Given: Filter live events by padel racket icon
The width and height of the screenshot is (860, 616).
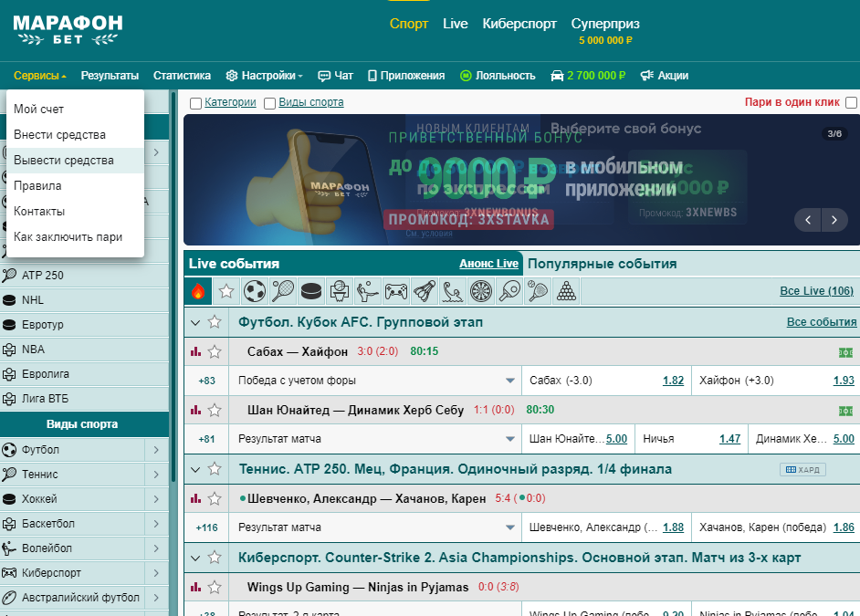Looking at the screenshot, I should coord(538,291).
